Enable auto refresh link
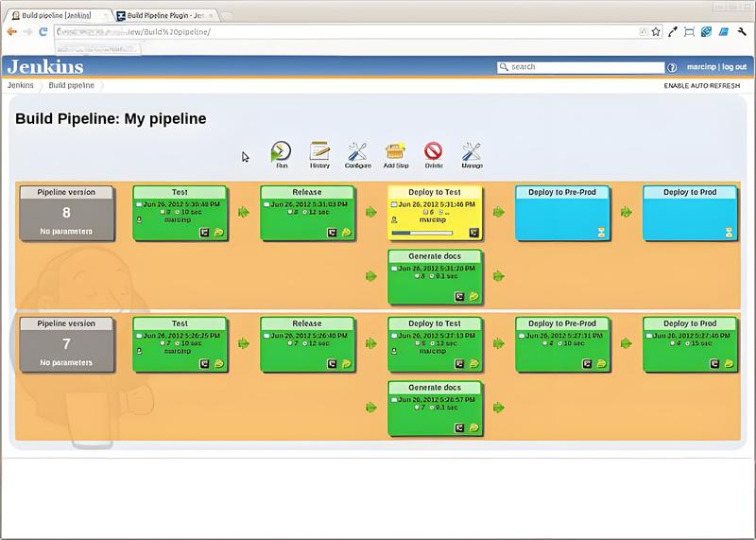This screenshot has width=756, height=540. click(x=701, y=85)
